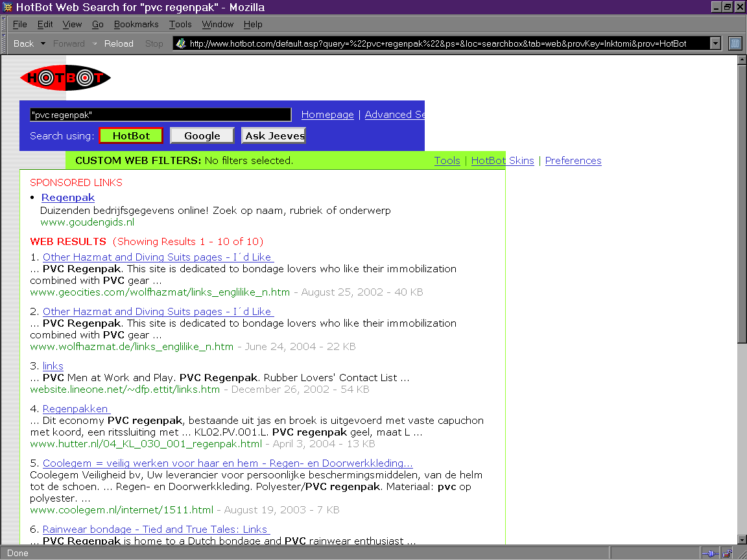The width and height of the screenshot is (747, 560).
Task: Click the HotBot search box containing "pvc regenpak"
Action: (x=161, y=115)
